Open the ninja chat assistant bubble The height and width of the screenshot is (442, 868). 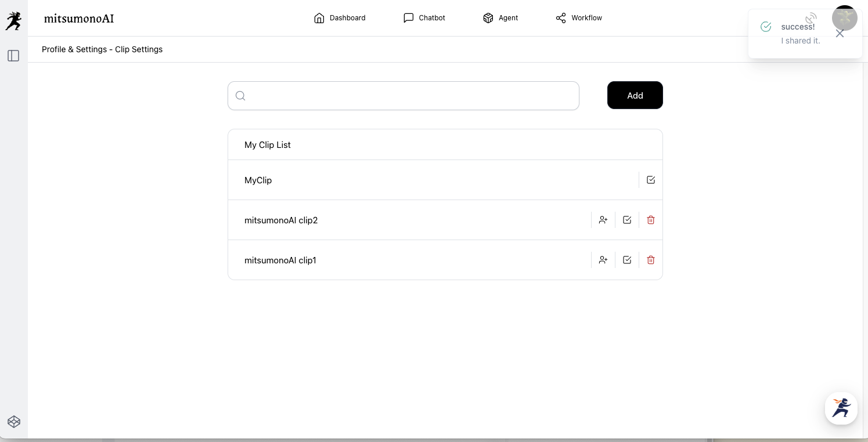(x=841, y=408)
